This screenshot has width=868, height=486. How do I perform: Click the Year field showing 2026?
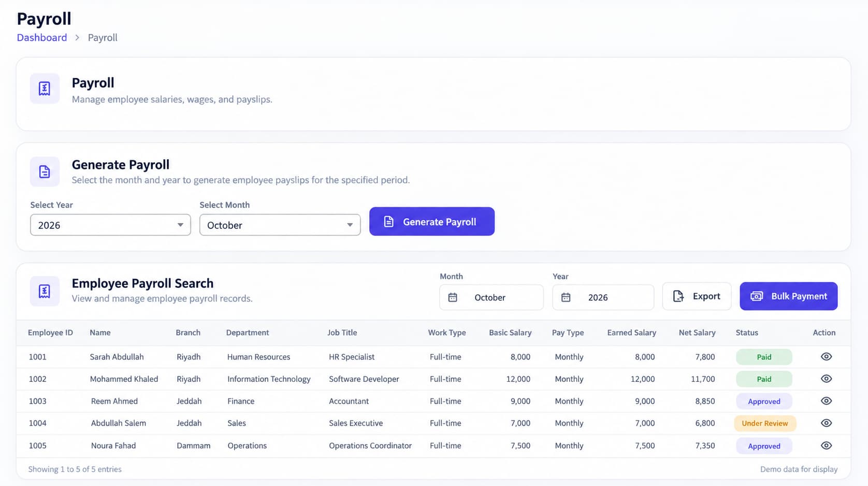click(x=603, y=297)
